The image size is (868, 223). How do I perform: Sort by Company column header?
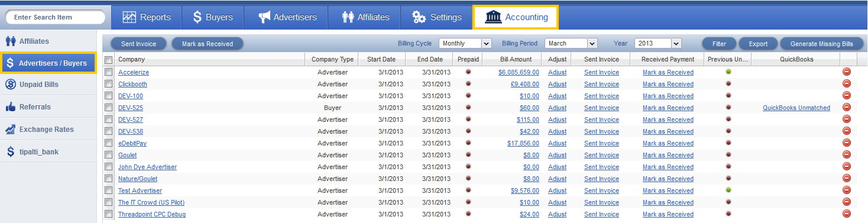pos(210,59)
